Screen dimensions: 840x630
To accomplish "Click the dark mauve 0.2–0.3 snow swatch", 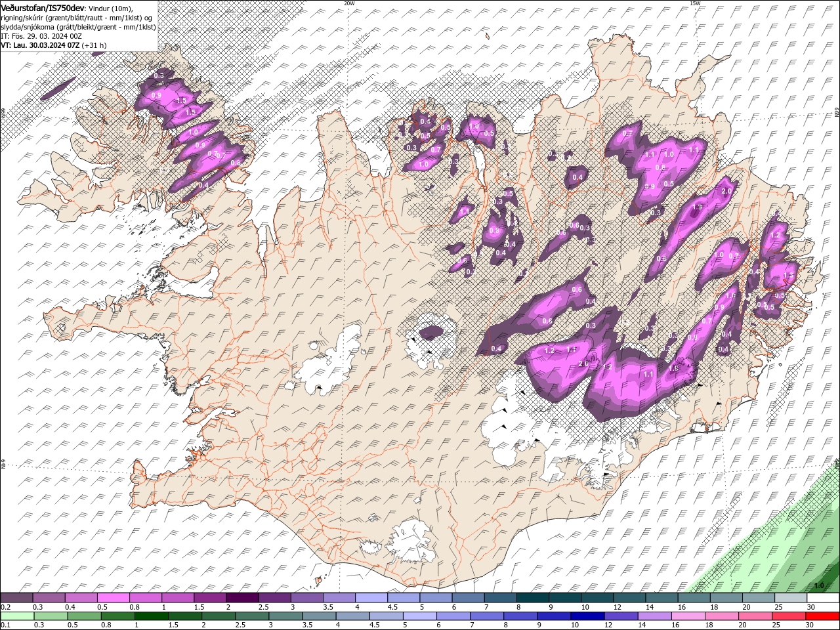I will coord(16,598).
